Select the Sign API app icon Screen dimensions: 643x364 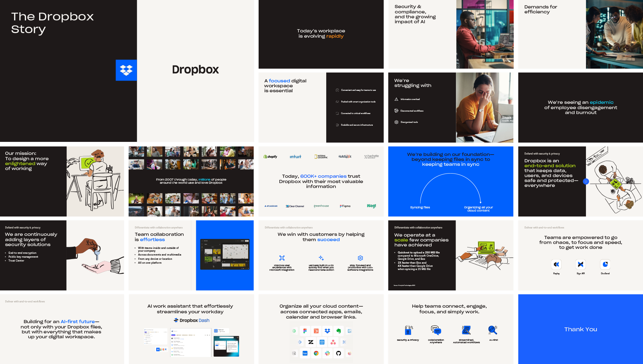pos(581,264)
